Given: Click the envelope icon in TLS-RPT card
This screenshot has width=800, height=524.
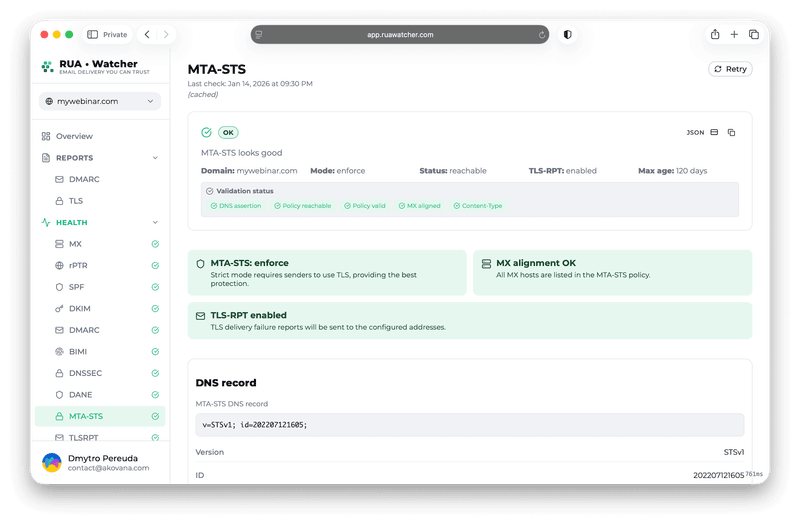Looking at the screenshot, I should click(201, 316).
